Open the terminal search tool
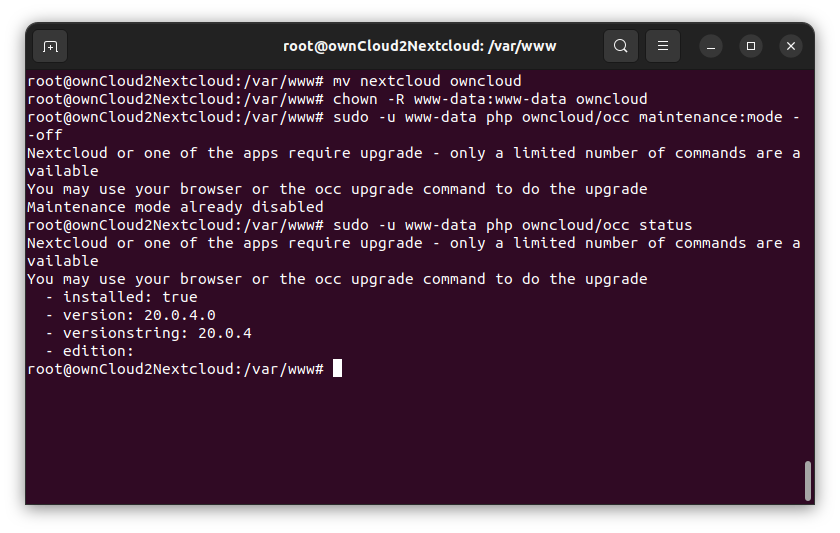Screen dimensions: 840x533 click(620, 46)
